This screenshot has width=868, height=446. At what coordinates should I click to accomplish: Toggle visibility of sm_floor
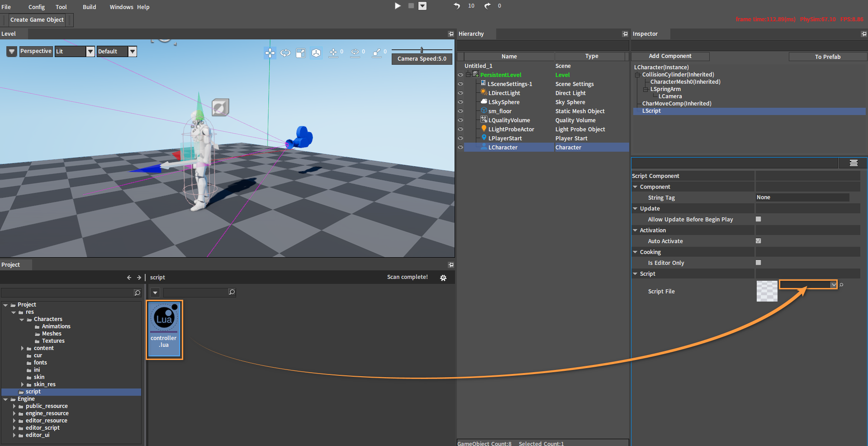point(460,111)
